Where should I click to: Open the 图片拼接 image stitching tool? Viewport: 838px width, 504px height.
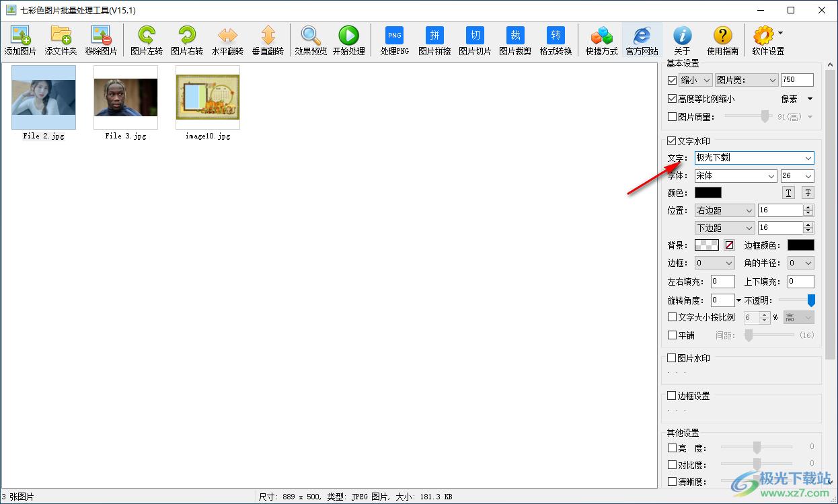434,40
